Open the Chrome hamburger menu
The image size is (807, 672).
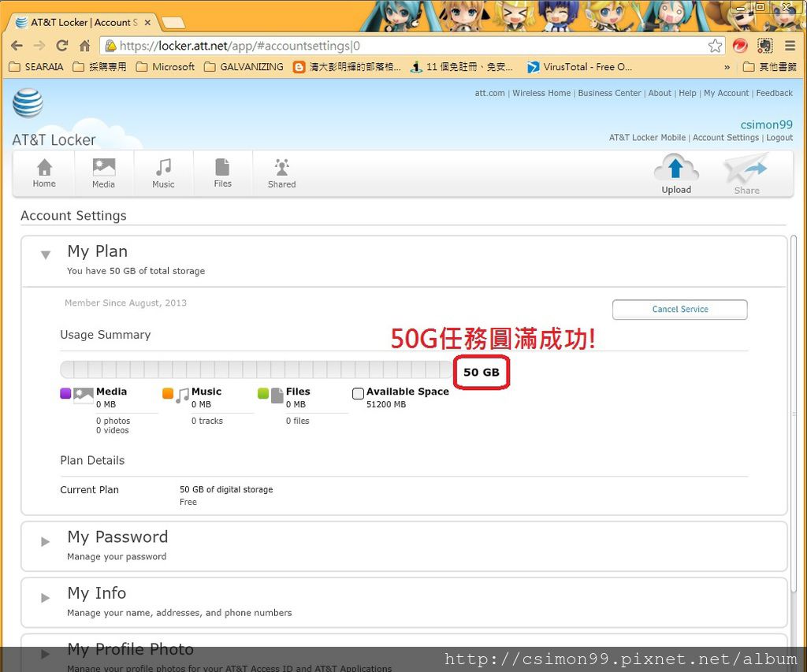coord(790,46)
